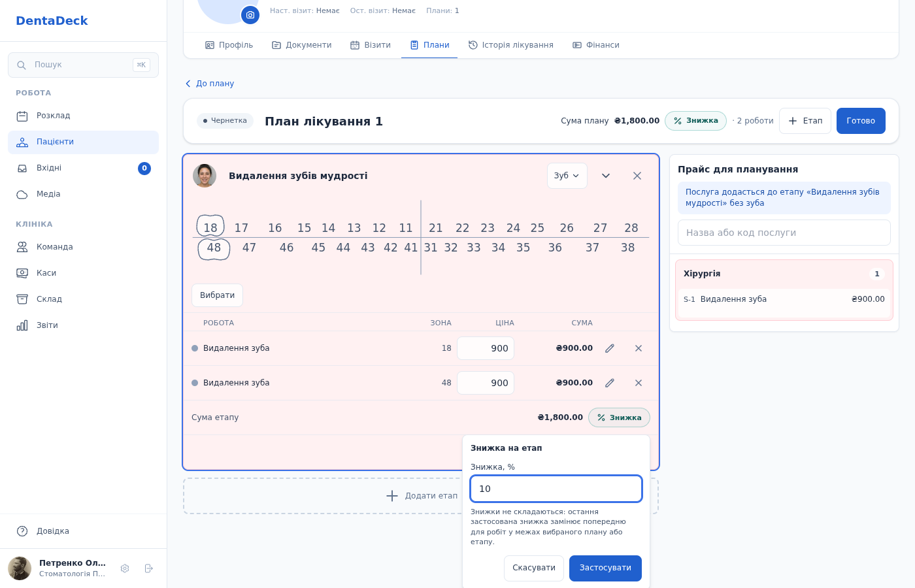Switch to the Профіль tab
The image size is (915, 588).
click(229, 45)
